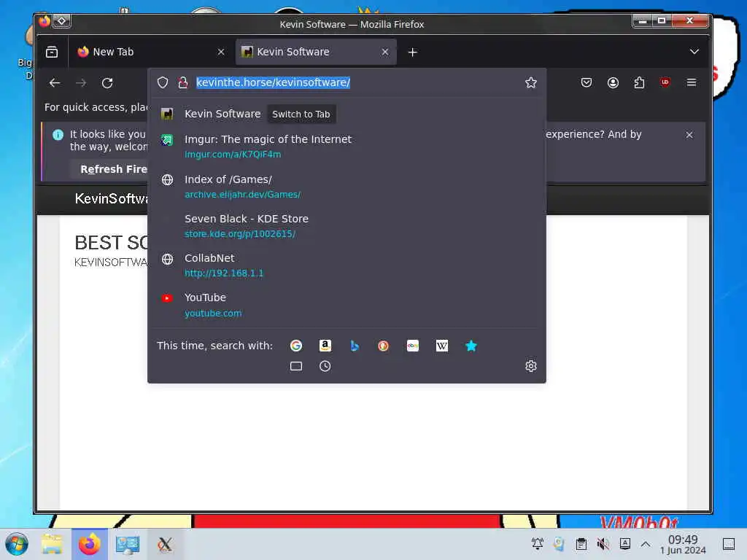This screenshot has height=560, width=747.
Task: Open the notifications bell in system tray
Action: (538, 544)
